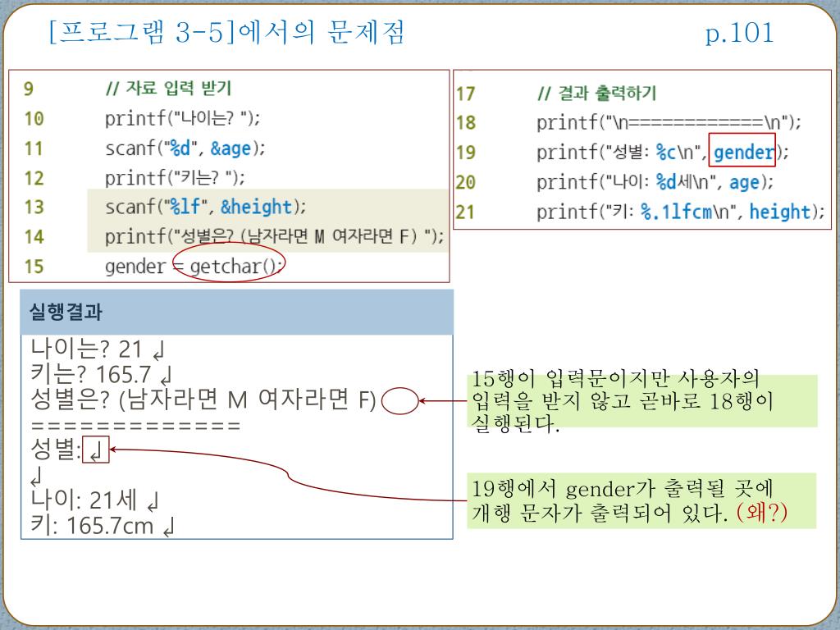Click output line '나이는? 21'
The width and height of the screenshot is (840, 630).
click(x=98, y=349)
